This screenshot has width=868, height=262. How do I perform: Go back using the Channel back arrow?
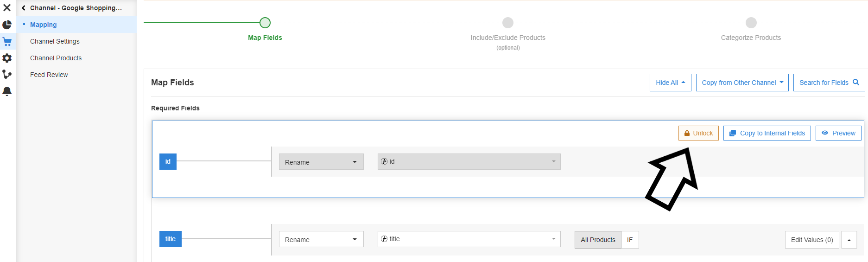click(x=24, y=8)
